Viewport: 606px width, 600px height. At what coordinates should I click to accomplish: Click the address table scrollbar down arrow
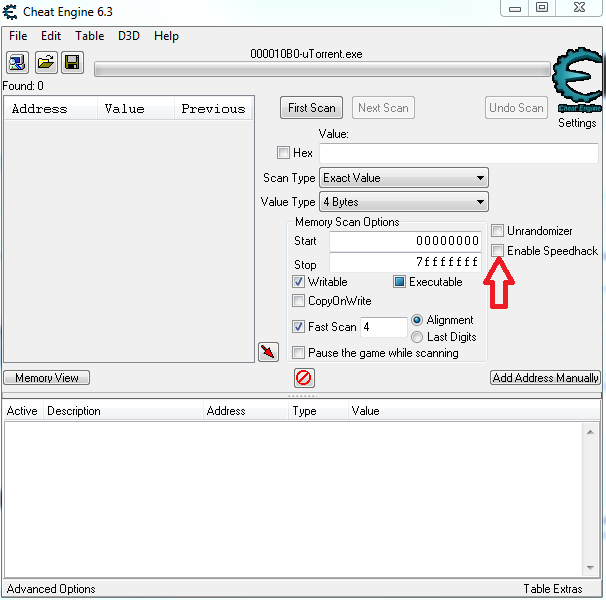click(590, 567)
